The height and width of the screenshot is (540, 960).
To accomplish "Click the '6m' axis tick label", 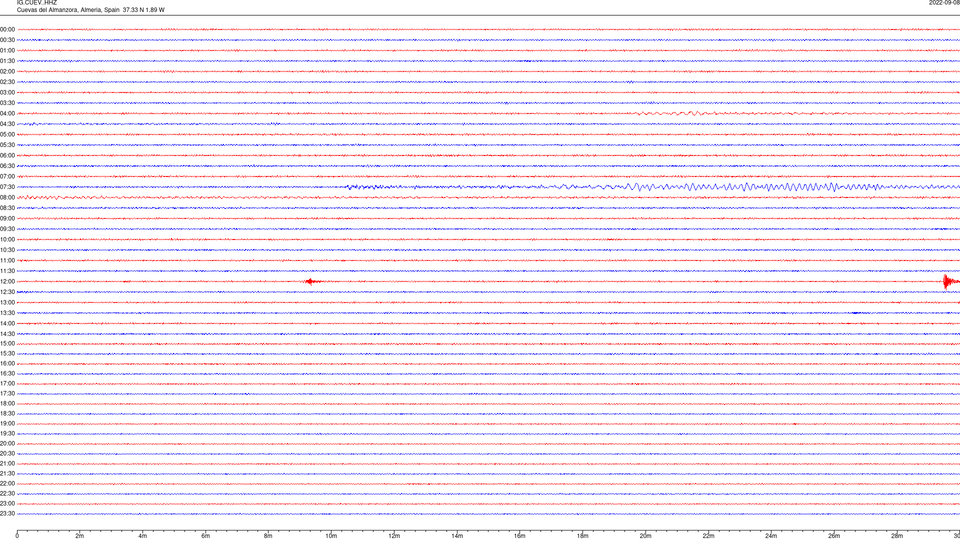I will click(x=206, y=536).
